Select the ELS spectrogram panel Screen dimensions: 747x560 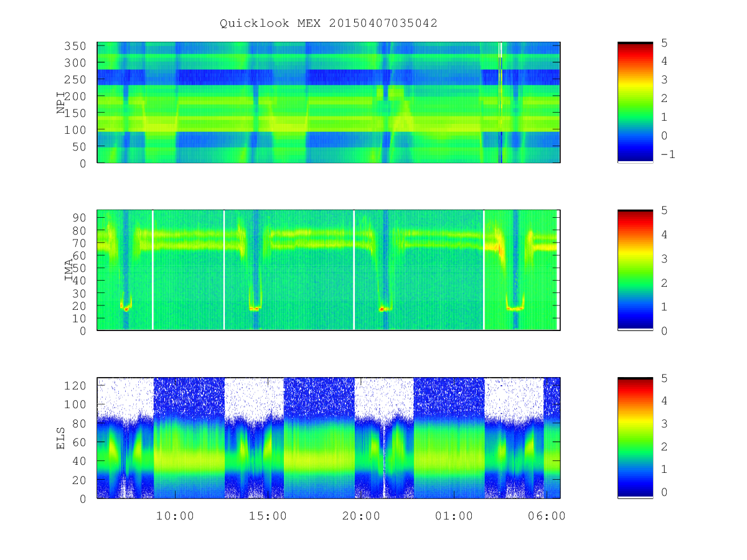coord(329,438)
